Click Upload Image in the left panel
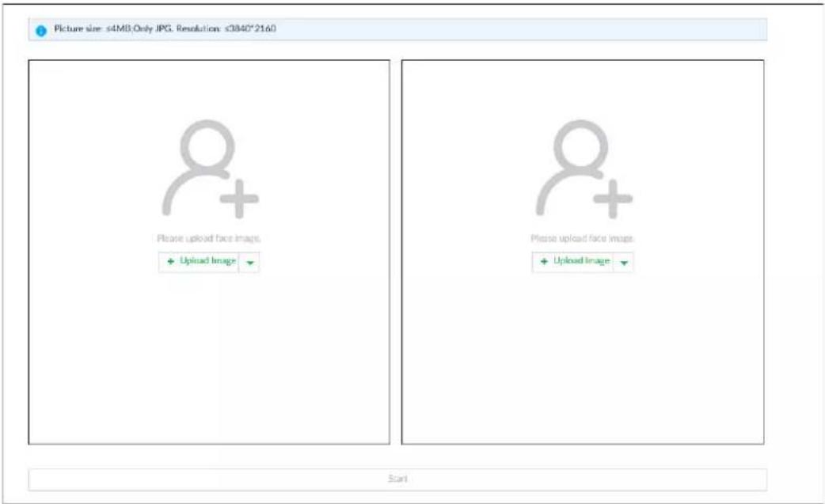The height and width of the screenshot is (504, 825). coord(199,262)
